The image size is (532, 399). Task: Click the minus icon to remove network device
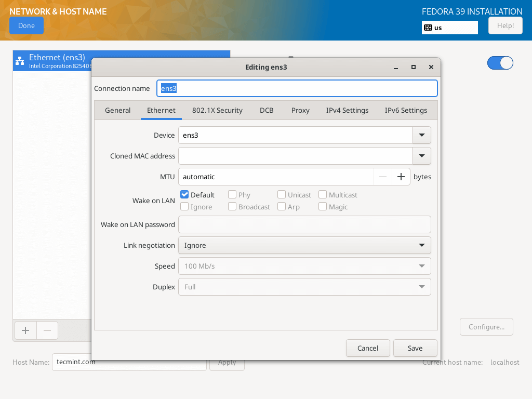pos(47,330)
